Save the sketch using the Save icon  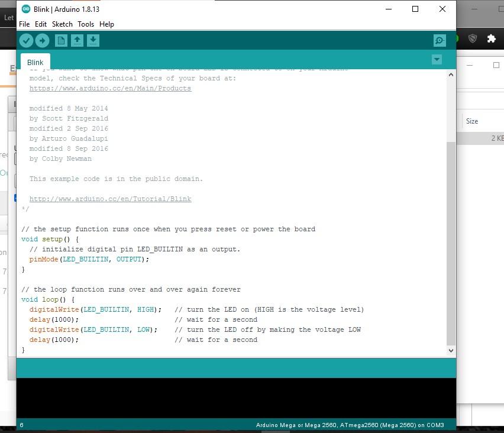pyautogui.click(x=93, y=40)
